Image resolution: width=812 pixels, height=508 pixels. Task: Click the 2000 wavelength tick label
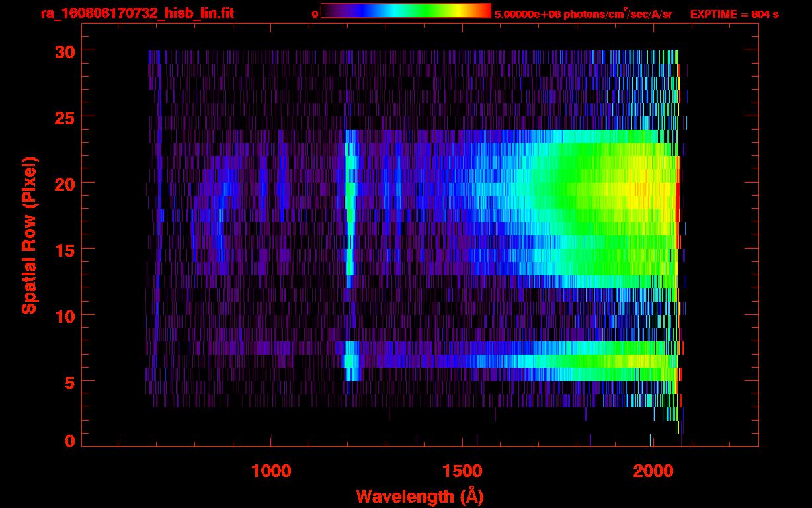[652, 471]
